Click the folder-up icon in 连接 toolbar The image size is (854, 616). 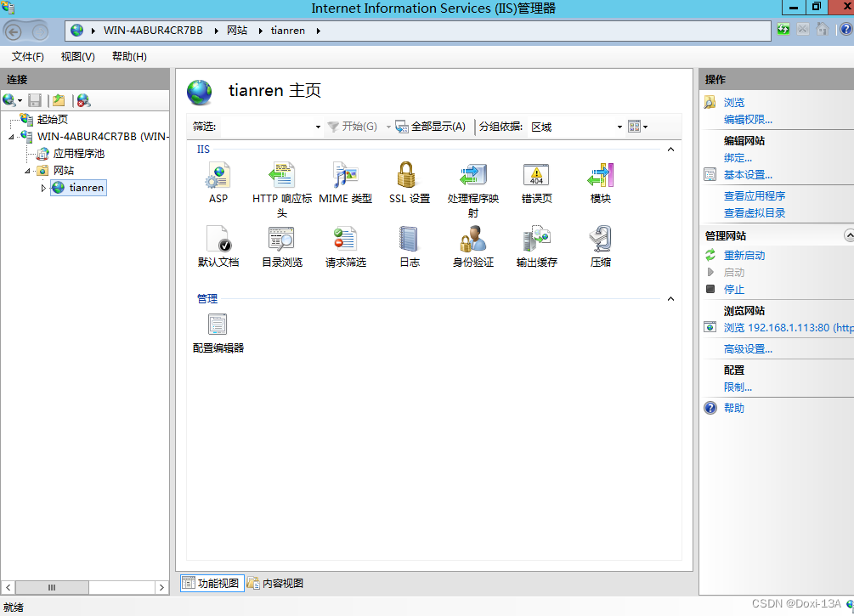pyautogui.click(x=59, y=100)
